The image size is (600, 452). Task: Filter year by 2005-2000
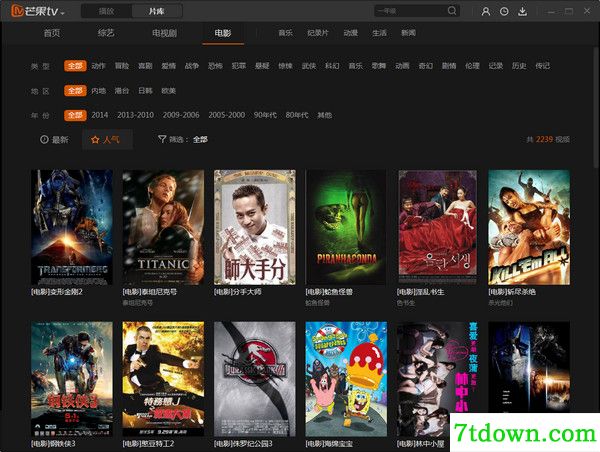click(227, 115)
